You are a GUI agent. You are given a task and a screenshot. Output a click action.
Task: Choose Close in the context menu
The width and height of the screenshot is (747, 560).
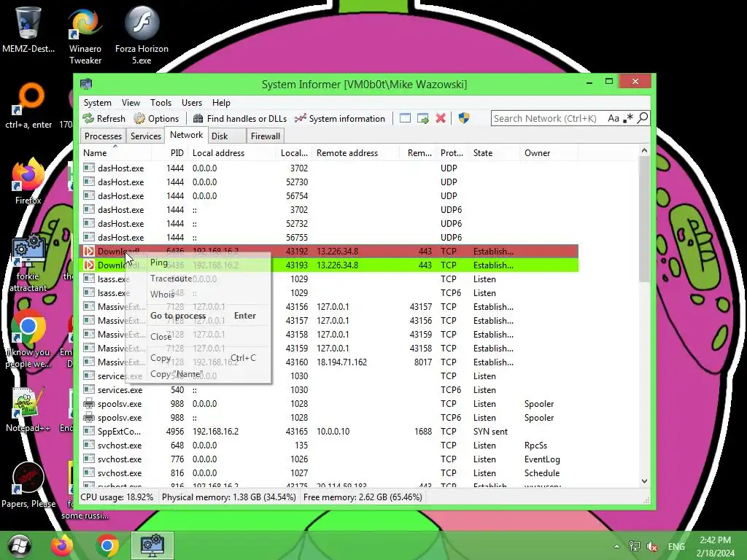pos(198,337)
